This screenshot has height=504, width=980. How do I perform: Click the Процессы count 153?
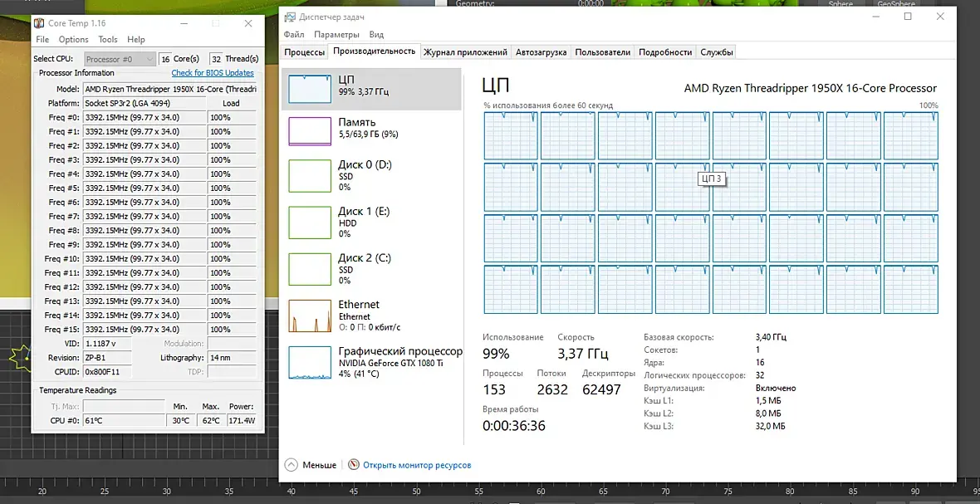(x=494, y=389)
